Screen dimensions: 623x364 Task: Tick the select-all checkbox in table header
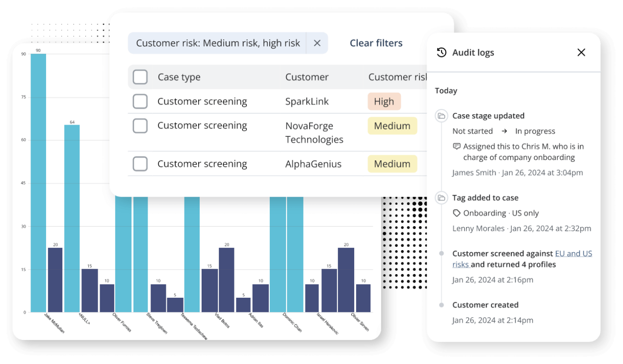[x=140, y=77]
